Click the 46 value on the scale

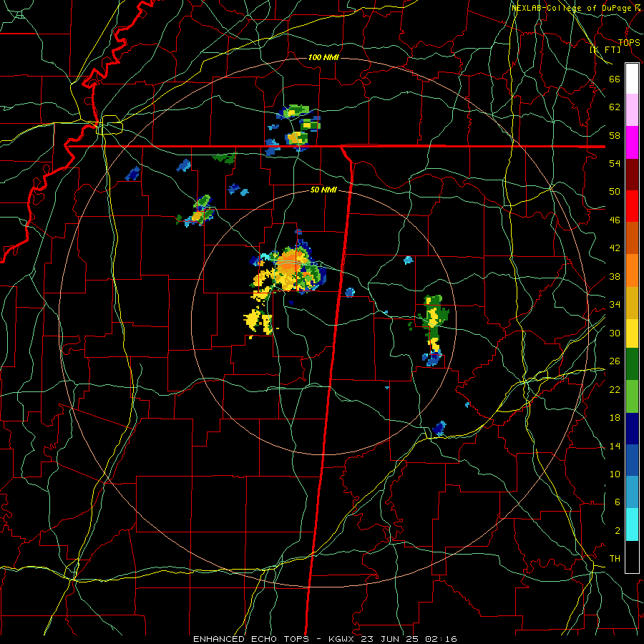tap(615, 220)
